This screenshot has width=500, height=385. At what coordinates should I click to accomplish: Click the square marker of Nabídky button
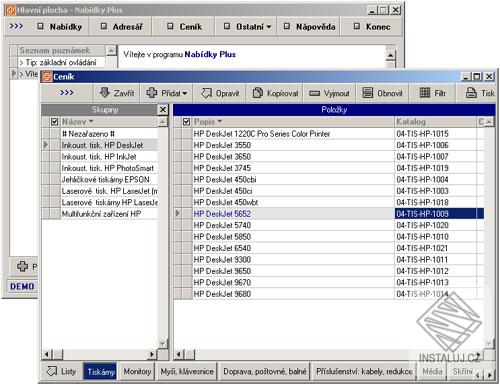pos(40,26)
